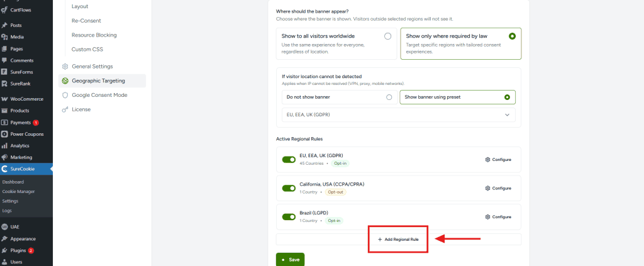Click the Analytics bar chart icon
Viewport: 644px width, 266px height.
pos(4,146)
